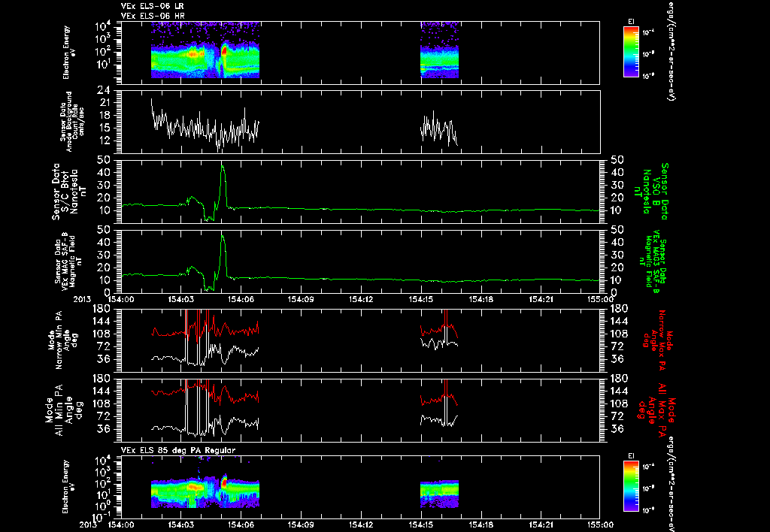The image size is (770, 532).
Task: Click the MAG SAF-B magnetic field peak
Action: (x=223, y=237)
